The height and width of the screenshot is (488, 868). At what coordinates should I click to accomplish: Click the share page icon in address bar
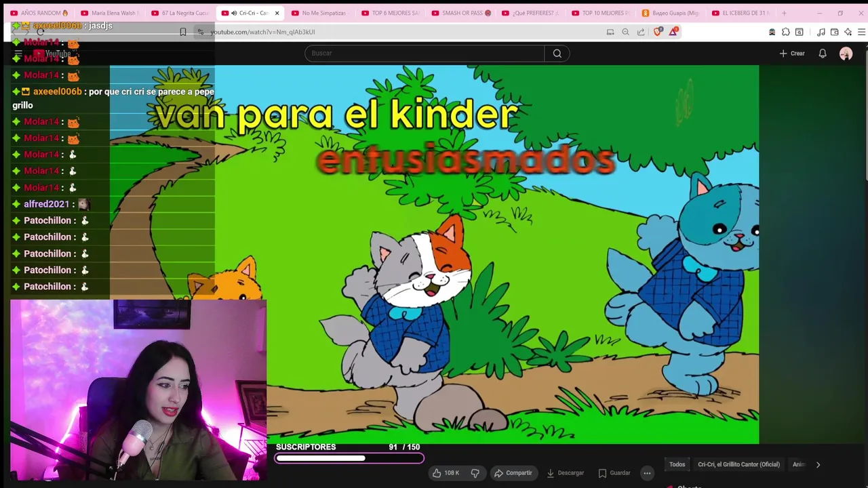coord(641,32)
